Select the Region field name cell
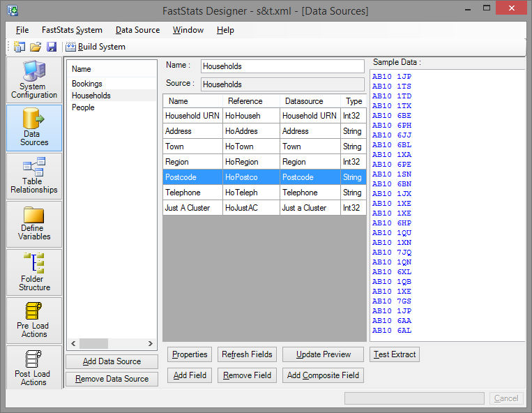This screenshot has width=532, height=413. click(x=192, y=162)
